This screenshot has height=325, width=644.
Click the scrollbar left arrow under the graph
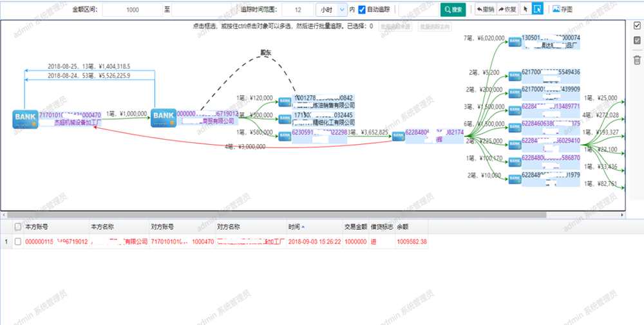click(4, 214)
